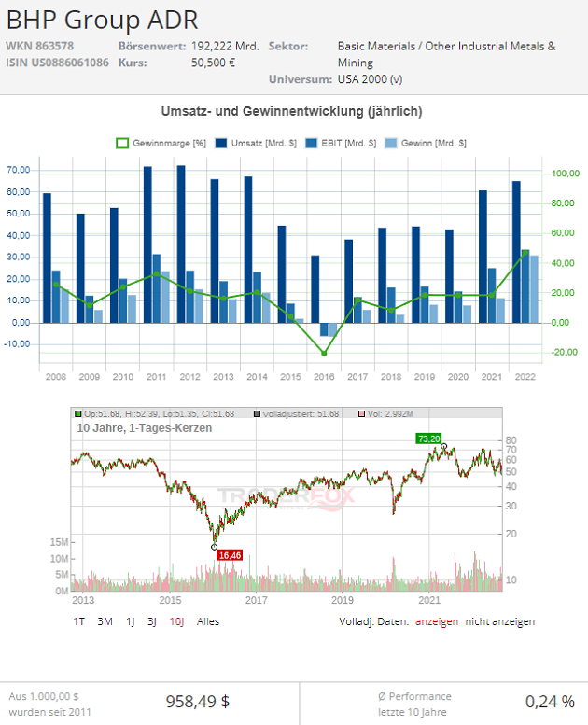This screenshot has height=725, width=588.
Task: Click the 16,46 low price marker
Action: 230,555
